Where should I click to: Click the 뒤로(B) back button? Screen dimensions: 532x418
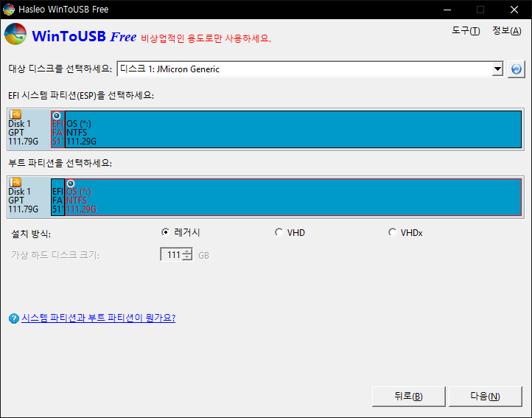(x=408, y=397)
